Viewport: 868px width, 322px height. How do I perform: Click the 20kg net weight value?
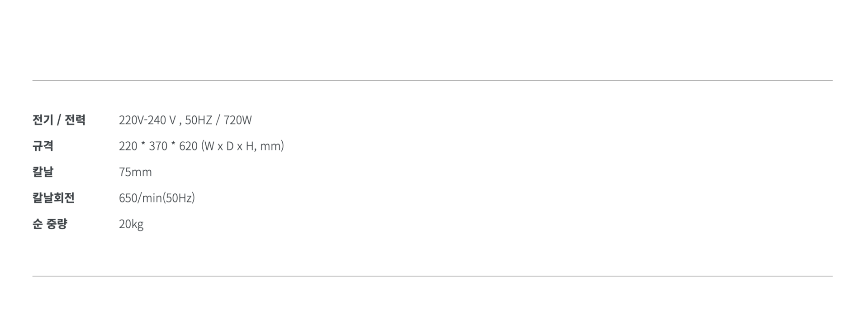pos(131,224)
